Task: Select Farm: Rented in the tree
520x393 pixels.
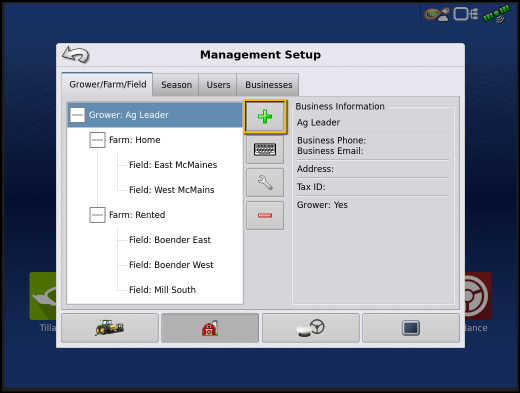Action: coord(137,215)
